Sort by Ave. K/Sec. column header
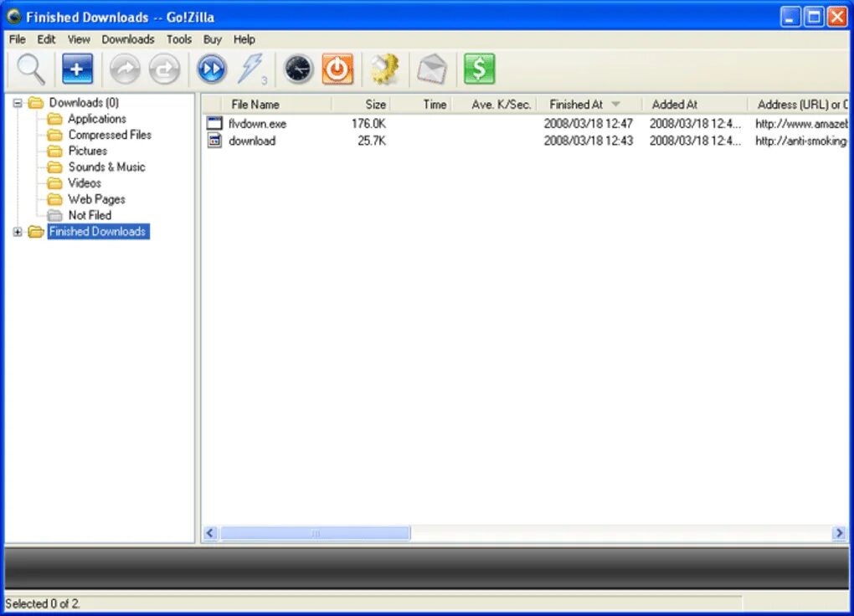This screenshot has width=854, height=616. [x=495, y=104]
